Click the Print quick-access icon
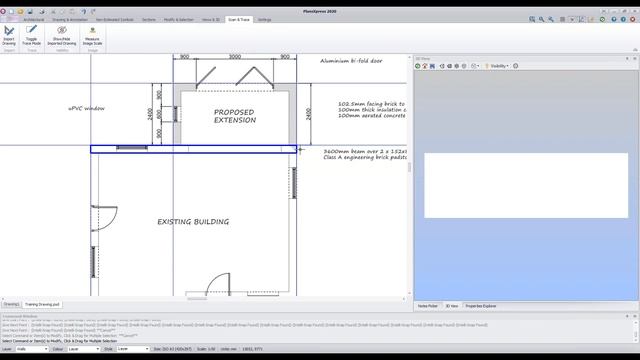Screen dimensions: 640x360 [x=42, y=11]
